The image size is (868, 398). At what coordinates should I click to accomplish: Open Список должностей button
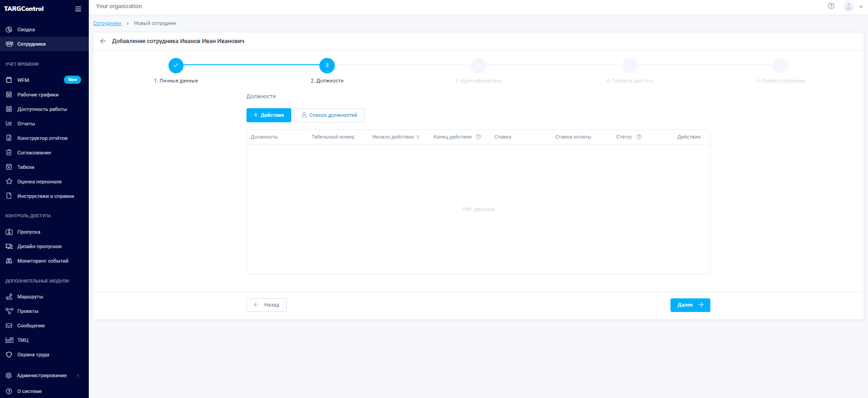(329, 115)
